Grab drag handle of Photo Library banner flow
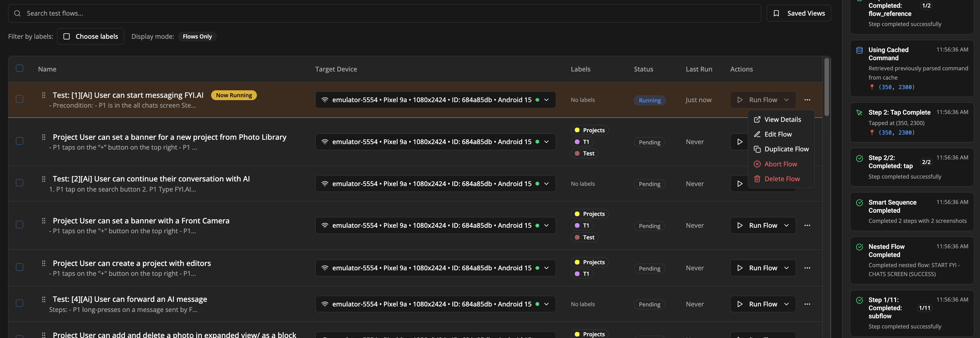The width and height of the screenshot is (980, 338). point(43,137)
